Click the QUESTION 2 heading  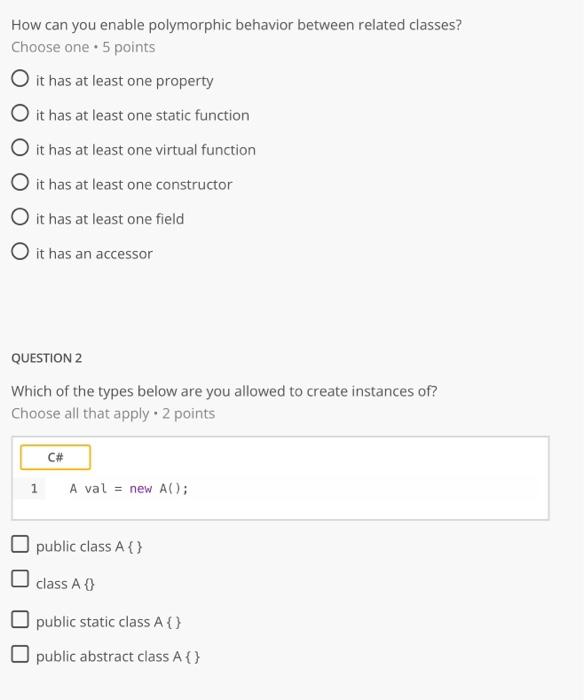coord(46,358)
